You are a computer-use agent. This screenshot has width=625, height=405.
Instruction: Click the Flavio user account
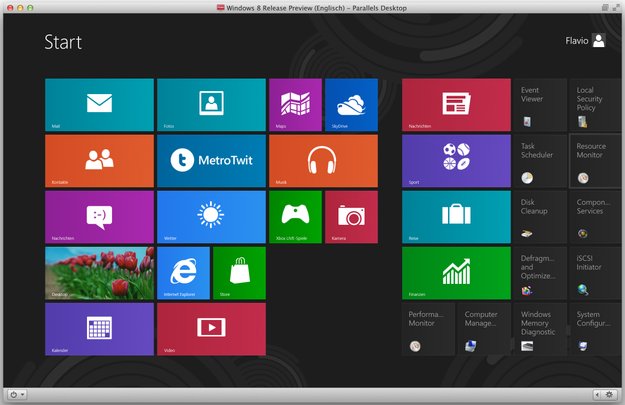(x=585, y=41)
